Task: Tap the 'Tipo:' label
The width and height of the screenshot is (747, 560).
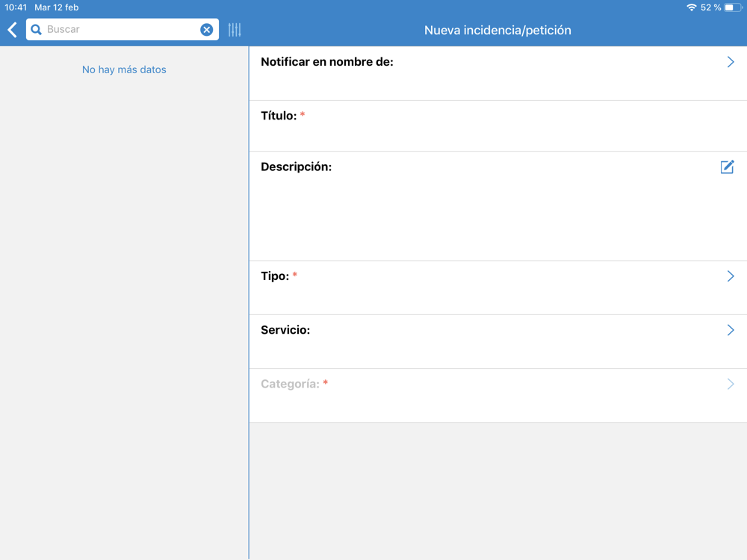Action: (275, 276)
